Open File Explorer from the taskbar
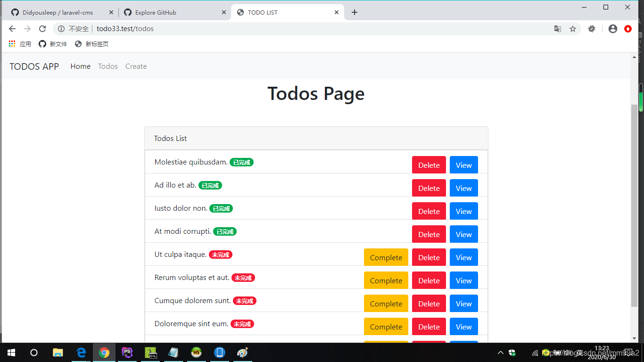644x362 pixels. click(58, 353)
